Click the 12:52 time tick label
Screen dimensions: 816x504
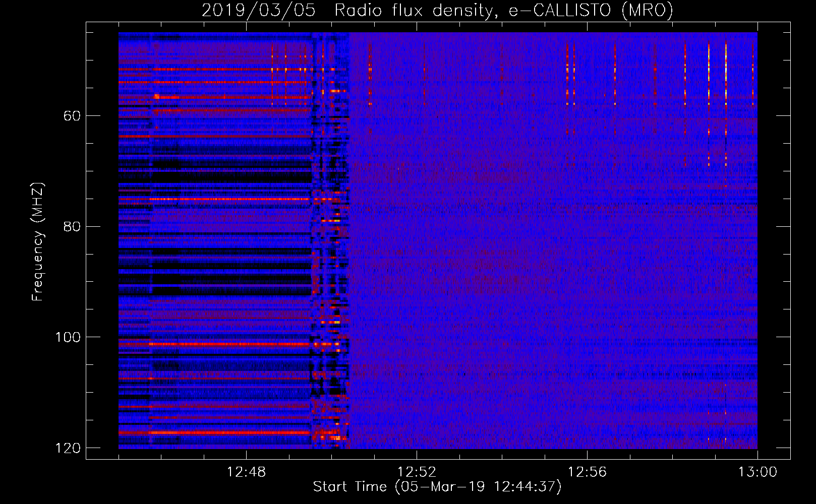[417, 472]
